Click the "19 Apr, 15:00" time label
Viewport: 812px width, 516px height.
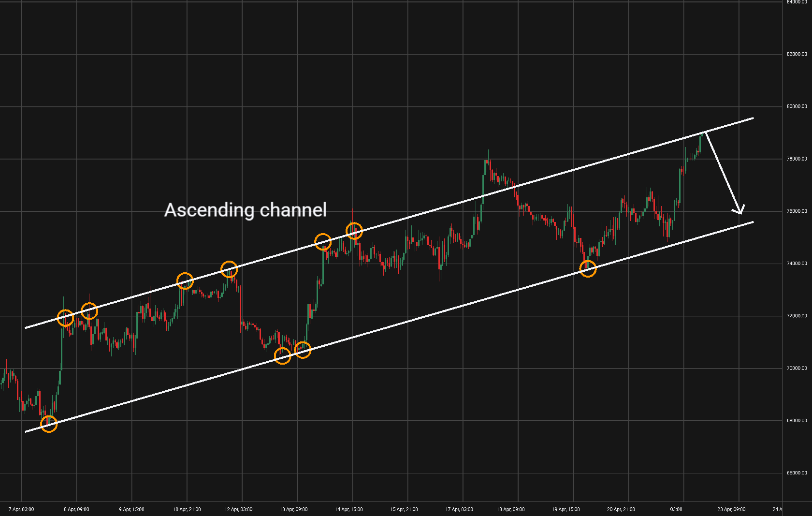[566, 509]
